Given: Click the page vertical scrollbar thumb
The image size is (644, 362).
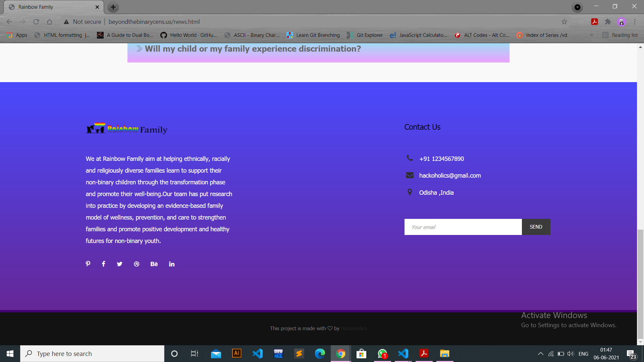Looking at the screenshot, I should 640,284.
